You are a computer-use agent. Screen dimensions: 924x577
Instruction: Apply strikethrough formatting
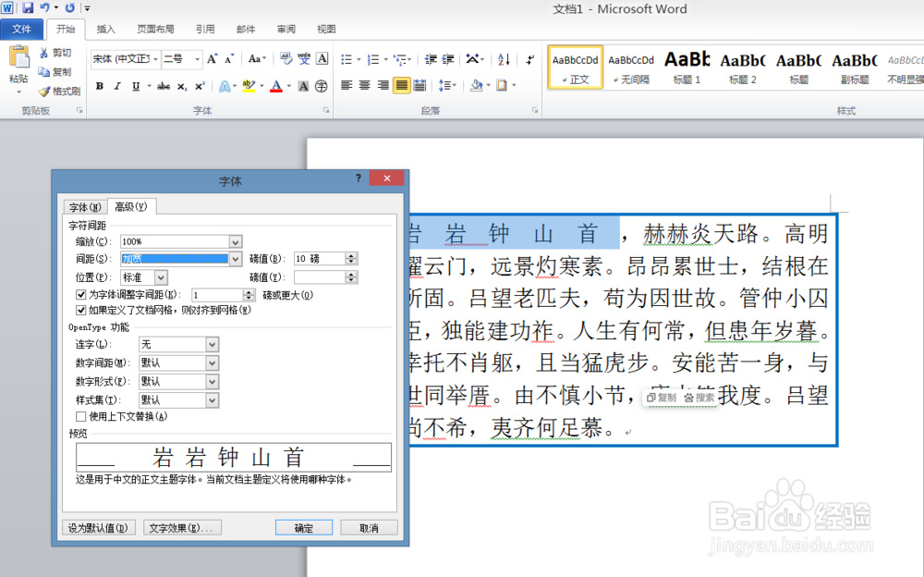[164, 86]
